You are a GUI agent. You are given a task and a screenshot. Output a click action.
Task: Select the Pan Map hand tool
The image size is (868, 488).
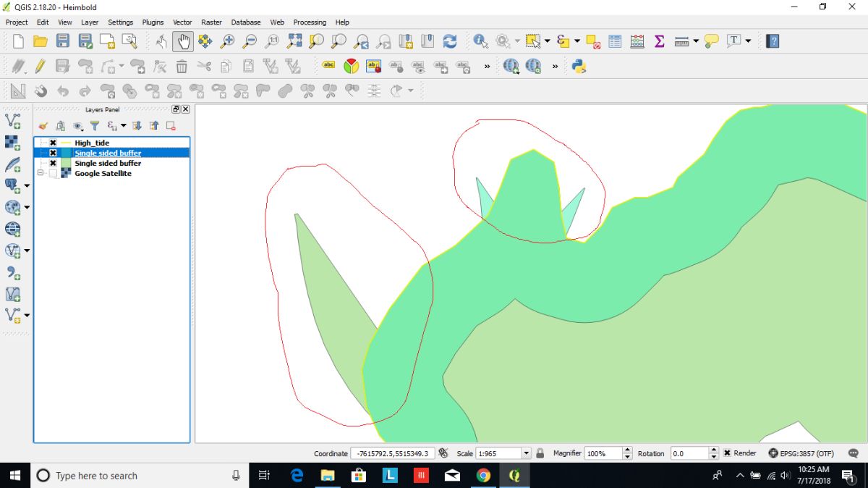[x=183, y=41]
